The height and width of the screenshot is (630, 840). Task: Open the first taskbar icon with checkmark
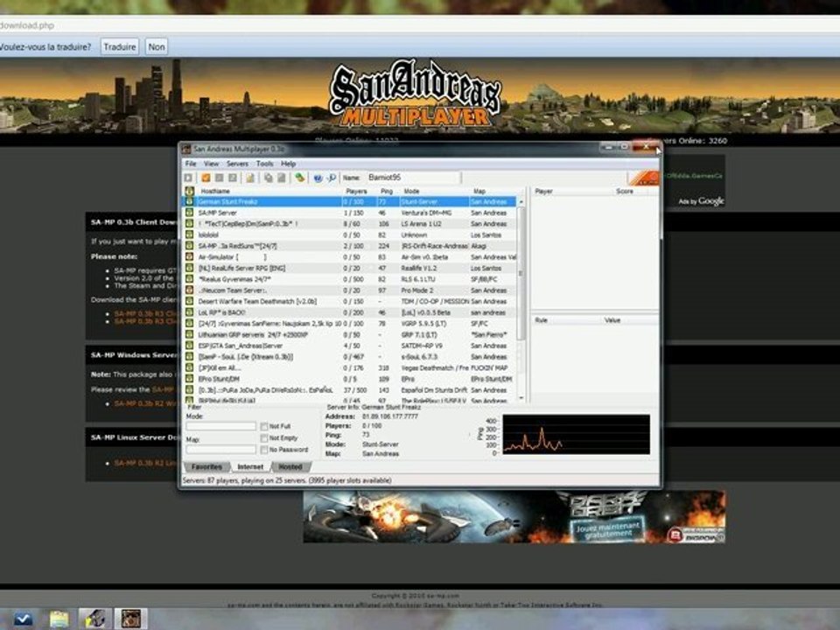[22, 619]
